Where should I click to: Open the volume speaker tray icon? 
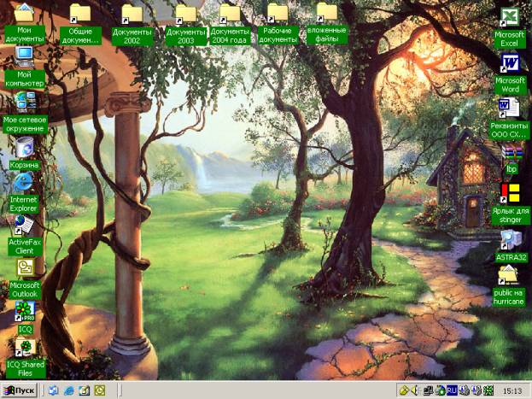pos(415,390)
